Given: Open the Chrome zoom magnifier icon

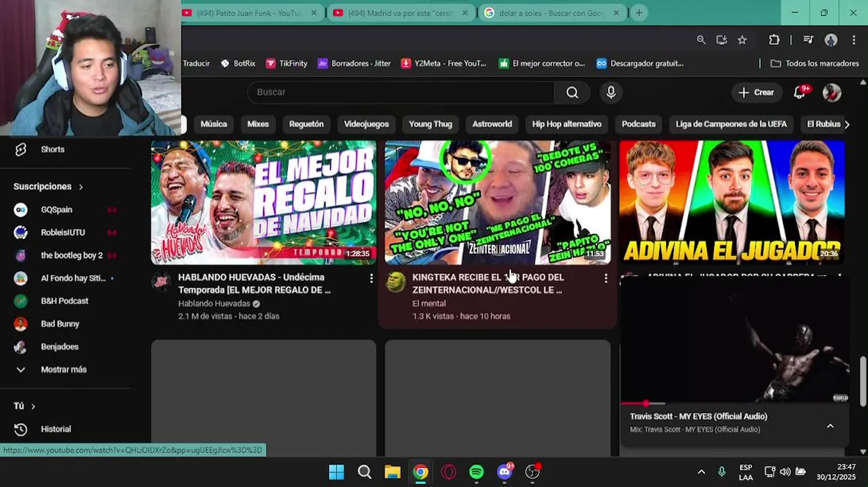Looking at the screenshot, I should [701, 40].
